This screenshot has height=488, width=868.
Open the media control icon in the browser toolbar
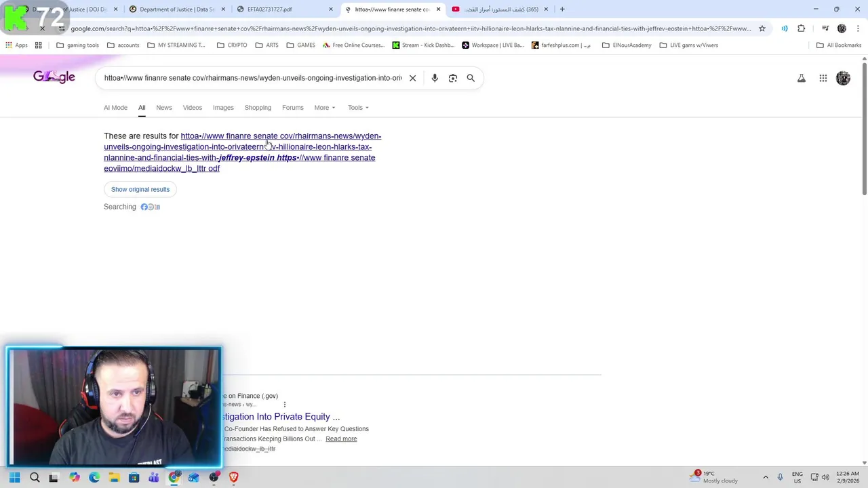click(x=825, y=28)
